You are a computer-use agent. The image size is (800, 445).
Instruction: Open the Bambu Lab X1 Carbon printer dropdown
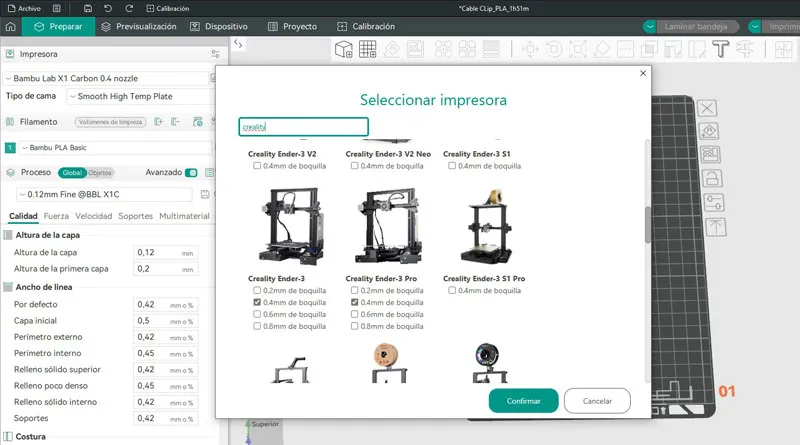click(106, 79)
